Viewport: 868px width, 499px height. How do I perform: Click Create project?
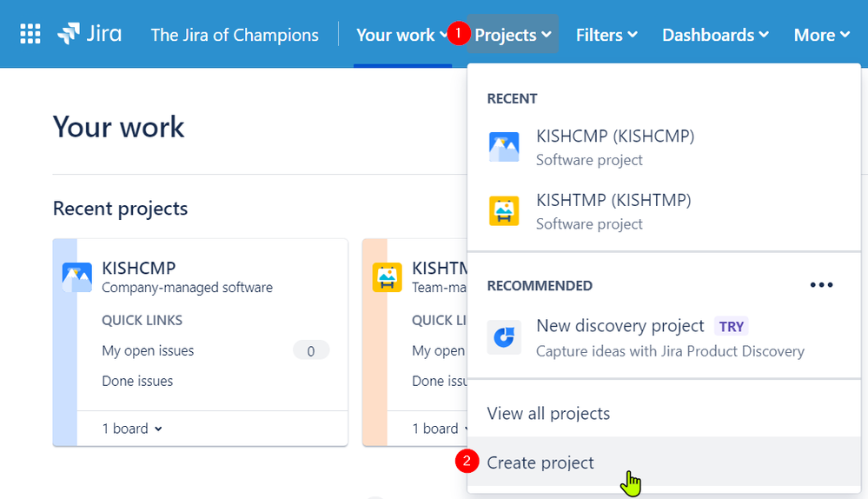tap(664, 462)
